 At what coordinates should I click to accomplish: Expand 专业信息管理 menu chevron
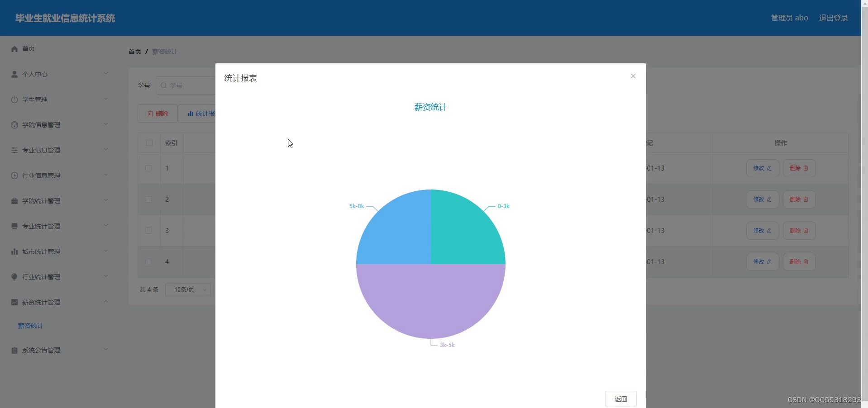point(106,149)
